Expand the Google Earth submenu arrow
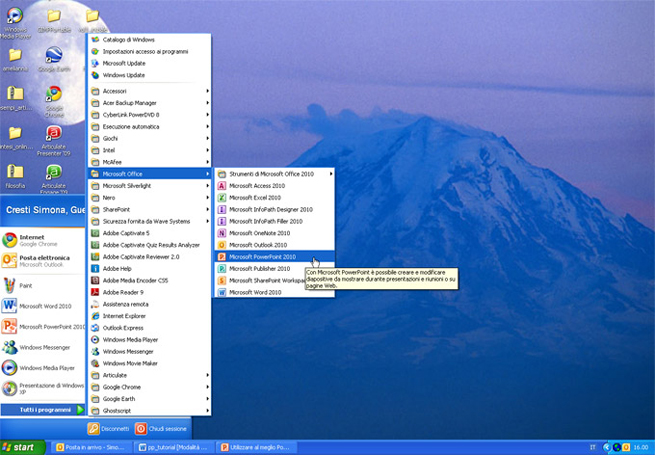Image resolution: width=655 pixels, height=455 pixels. pyautogui.click(x=207, y=399)
